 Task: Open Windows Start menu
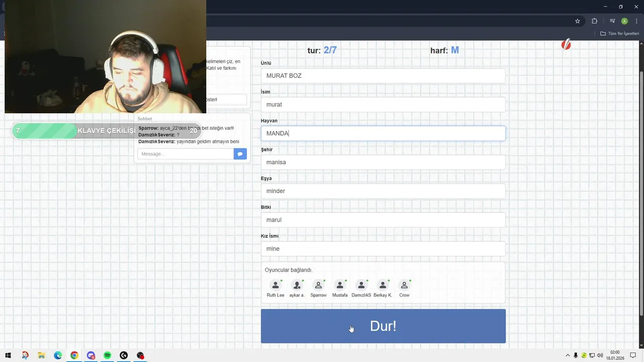click(x=8, y=355)
